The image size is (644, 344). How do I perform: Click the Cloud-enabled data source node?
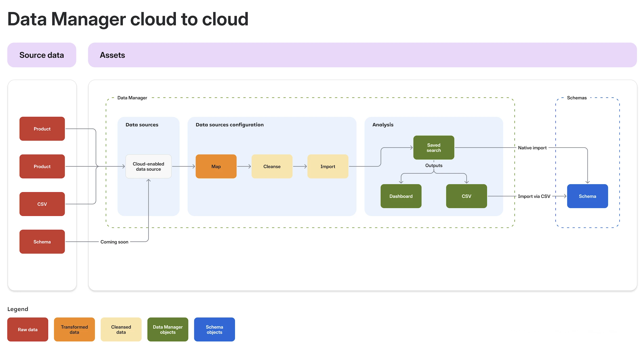148,166
